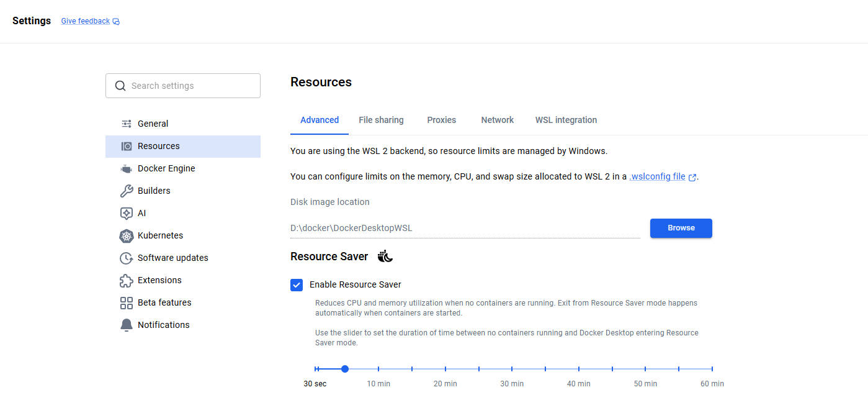Click the search magnifier icon
Viewport: 868px width, 418px height.
[120, 86]
